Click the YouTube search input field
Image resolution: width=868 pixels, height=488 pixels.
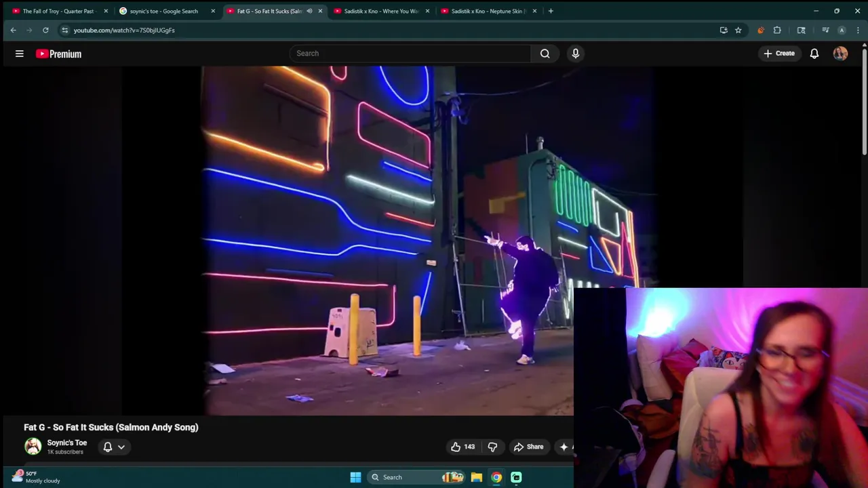pos(410,54)
